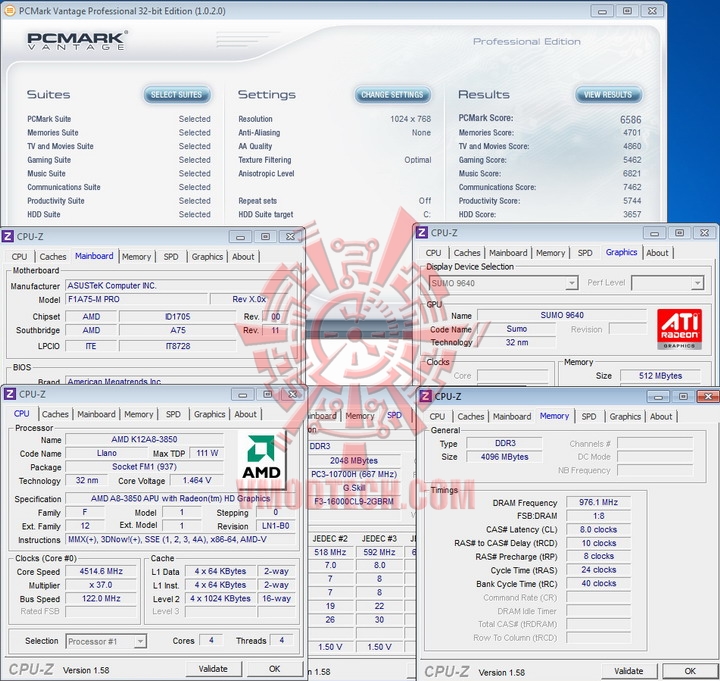Select Graphics tab in Memory window
Screen dimensions: 720x681
pyautogui.click(x=625, y=416)
